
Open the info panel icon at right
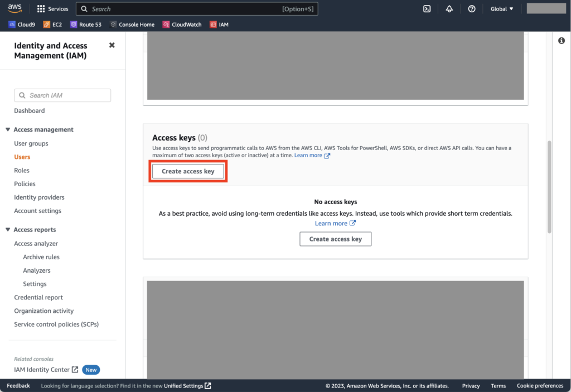(x=562, y=41)
